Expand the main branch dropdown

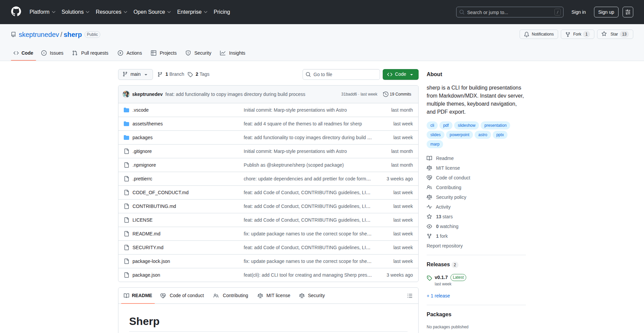(135, 74)
